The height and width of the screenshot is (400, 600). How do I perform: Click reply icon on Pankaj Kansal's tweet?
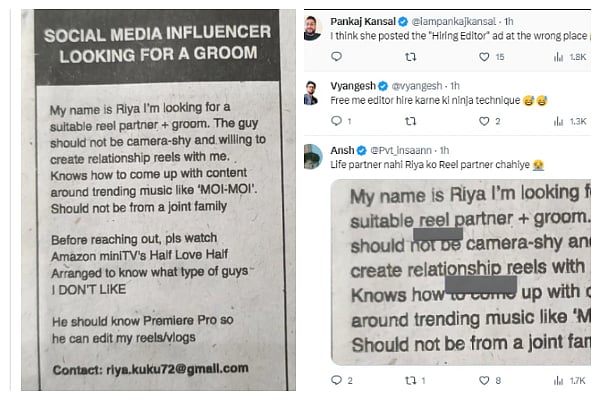(336, 57)
